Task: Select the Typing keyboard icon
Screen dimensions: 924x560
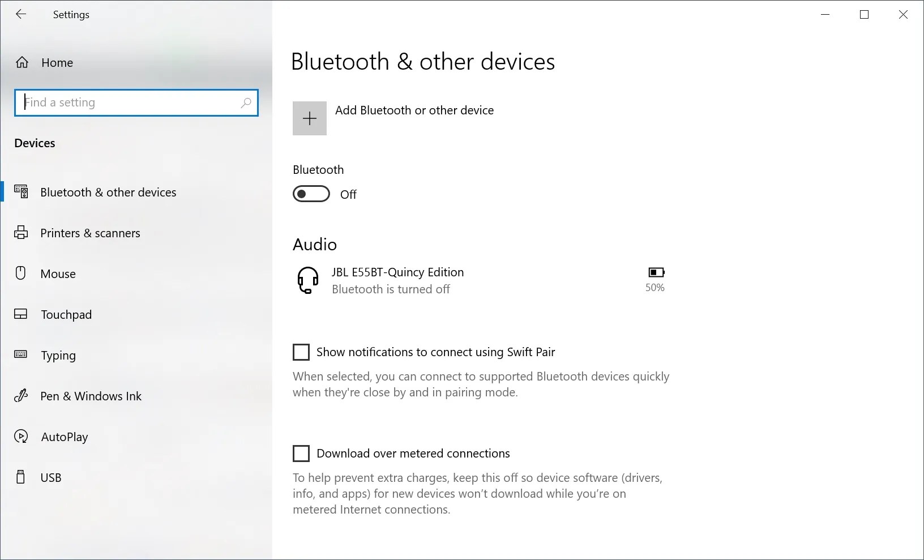Action: point(20,355)
